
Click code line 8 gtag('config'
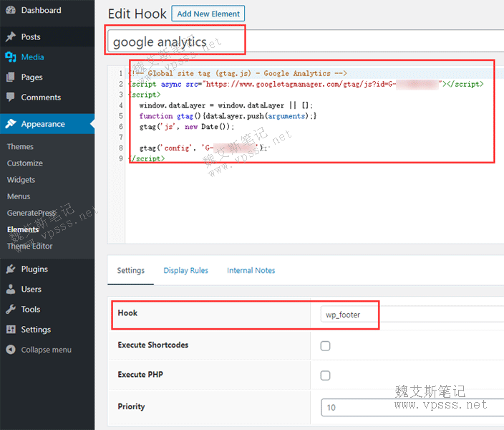pos(203,148)
